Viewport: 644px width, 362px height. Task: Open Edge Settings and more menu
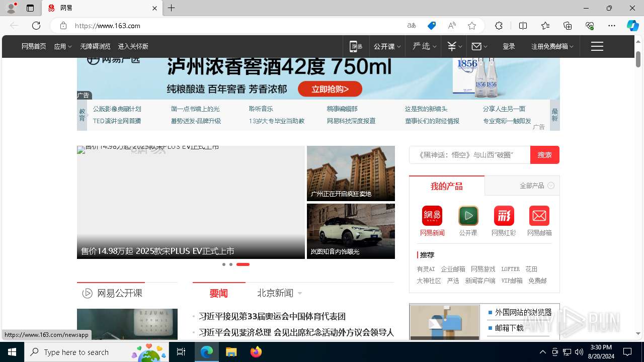pyautogui.click(x=612, y=26)
